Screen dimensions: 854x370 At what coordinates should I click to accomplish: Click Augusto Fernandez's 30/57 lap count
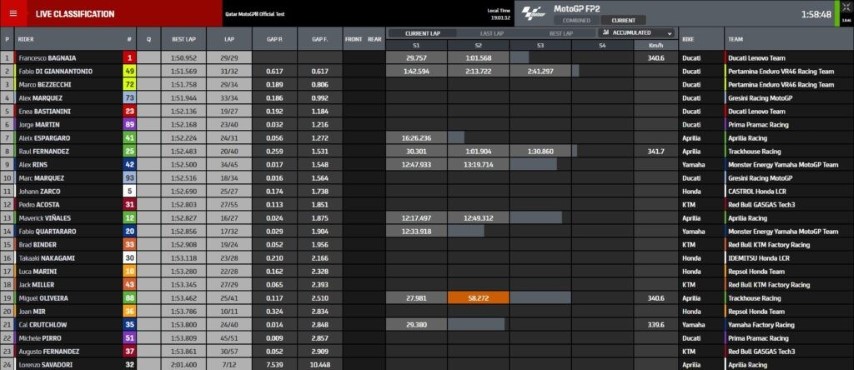click(x=229, y=351)
